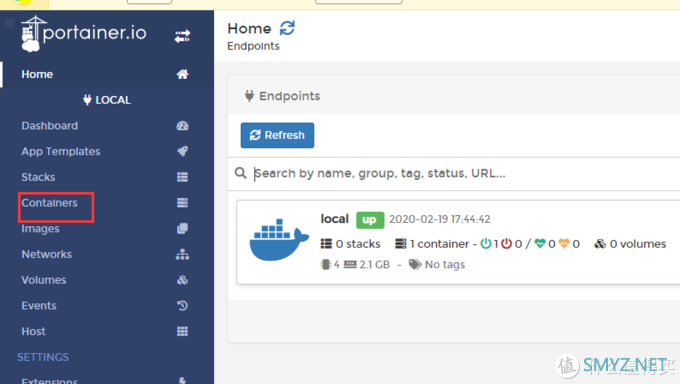This screenshot has height=384, width=680.
Task: Open the Dashboard menu item
Action: click(x=50, y=126)
